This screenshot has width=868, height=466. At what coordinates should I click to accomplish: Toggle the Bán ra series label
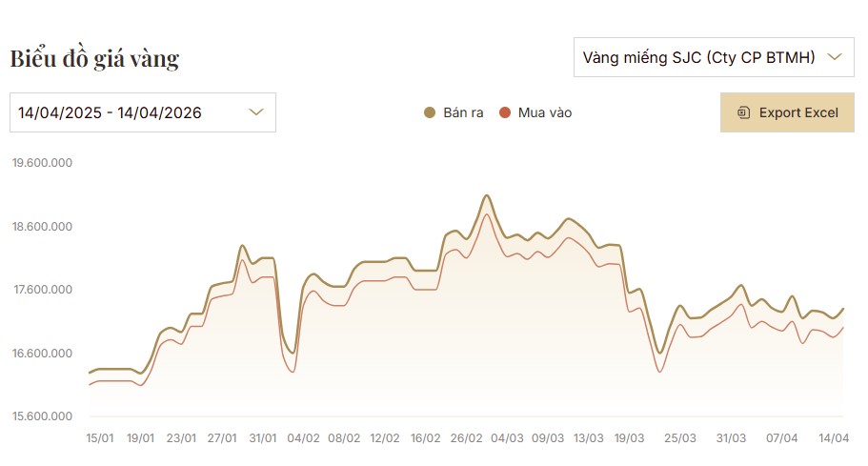tap(463, 112)
